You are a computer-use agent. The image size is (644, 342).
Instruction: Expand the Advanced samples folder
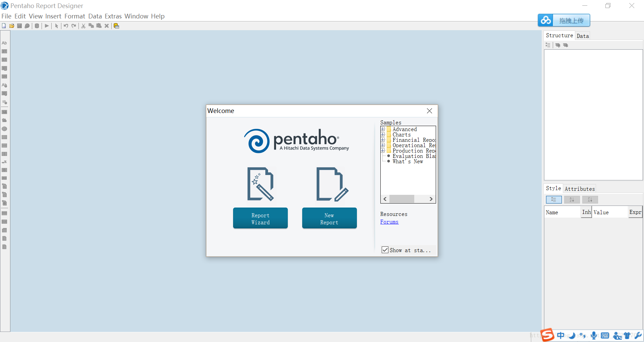pyautogui.click(x=383, y=129)
